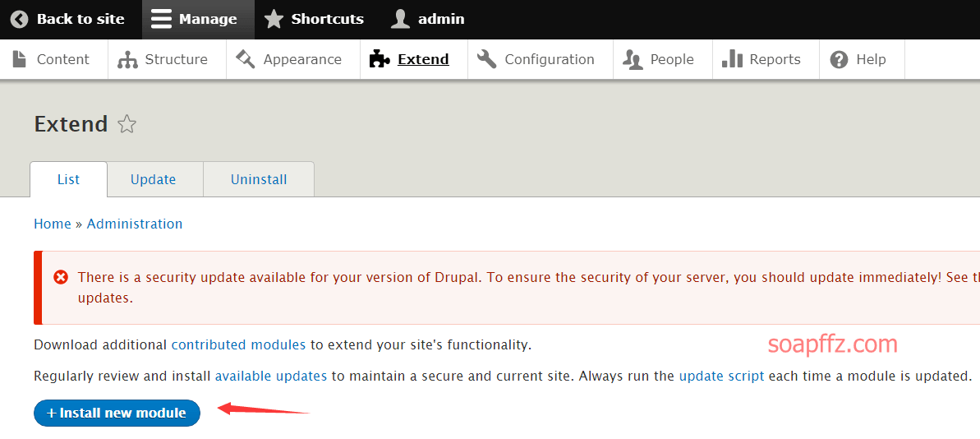Open Reports via the bar chart icon

[732, 59]
